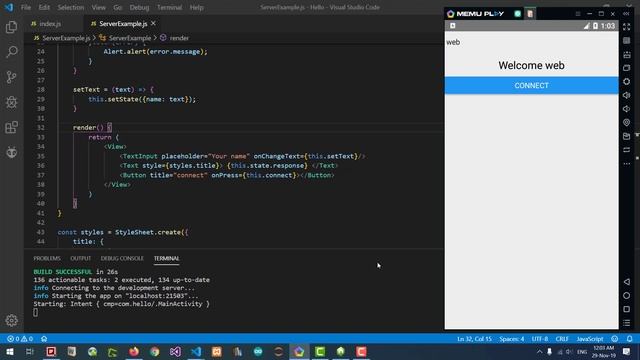Decrease volume in MEmu sidebar
This screenshot has height=360, width=640.
point(627,109)
